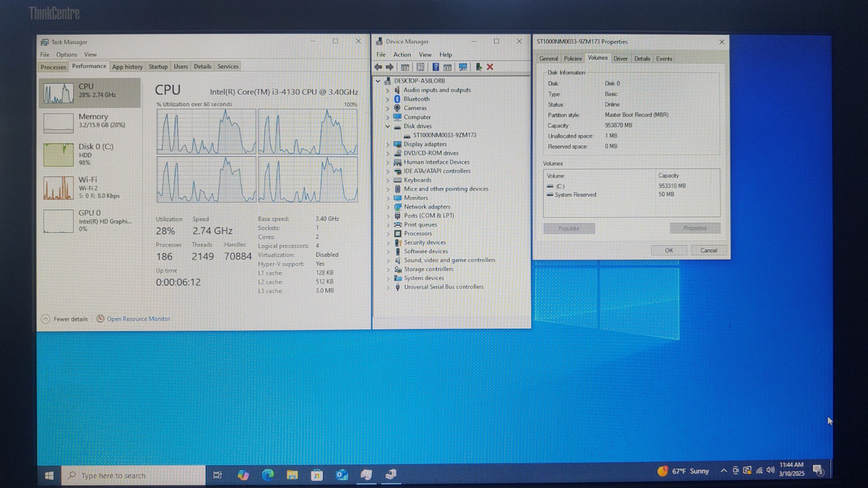The width and height of the screenshot is (868, 488).
Task: Open File Explorer from the taskbar
Action: point(292,475)
